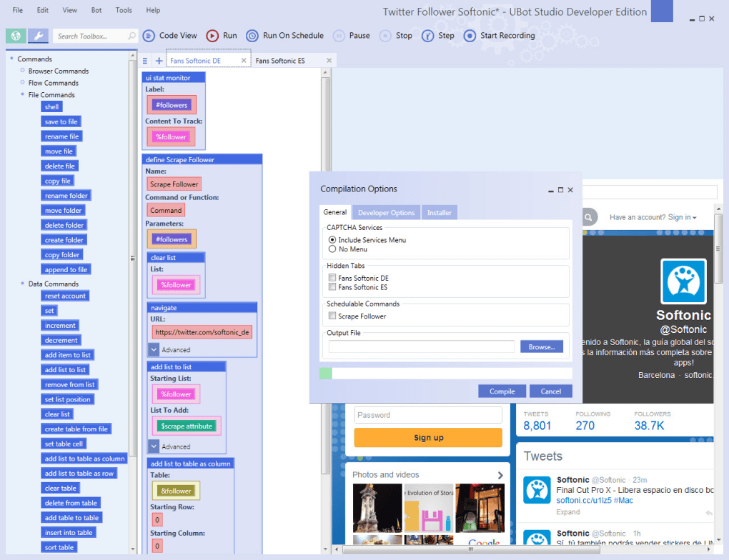
Task: Expand Advanced options in add list to list
Action: point(154,446)
